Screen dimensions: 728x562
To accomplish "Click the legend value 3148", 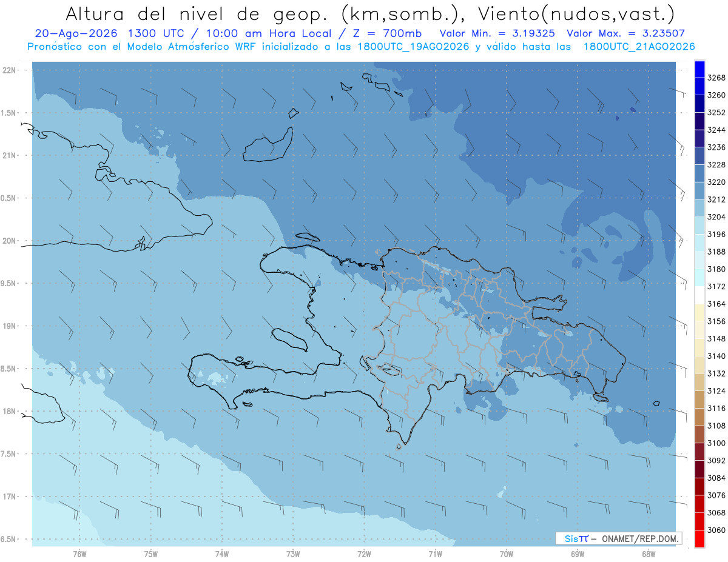I will pyautogui.click(x=716, y=339).
